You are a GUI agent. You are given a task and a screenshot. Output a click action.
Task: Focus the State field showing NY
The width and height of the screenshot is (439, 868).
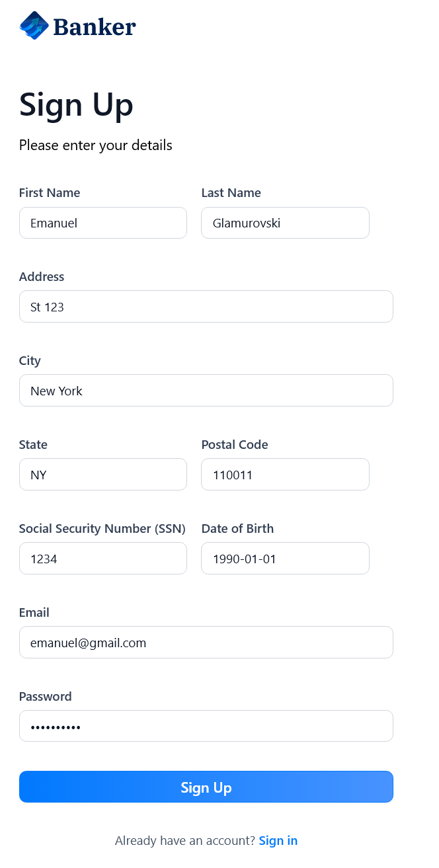[103, 475]
